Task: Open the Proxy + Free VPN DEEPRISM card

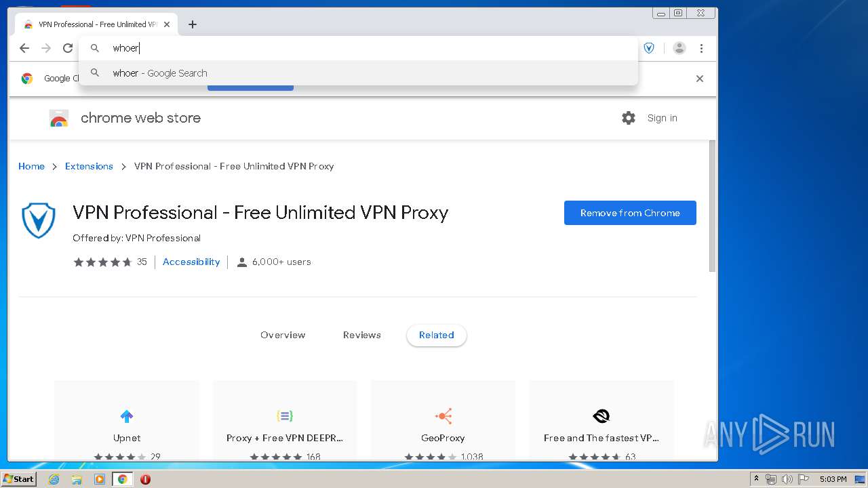Action: (285, 421)
